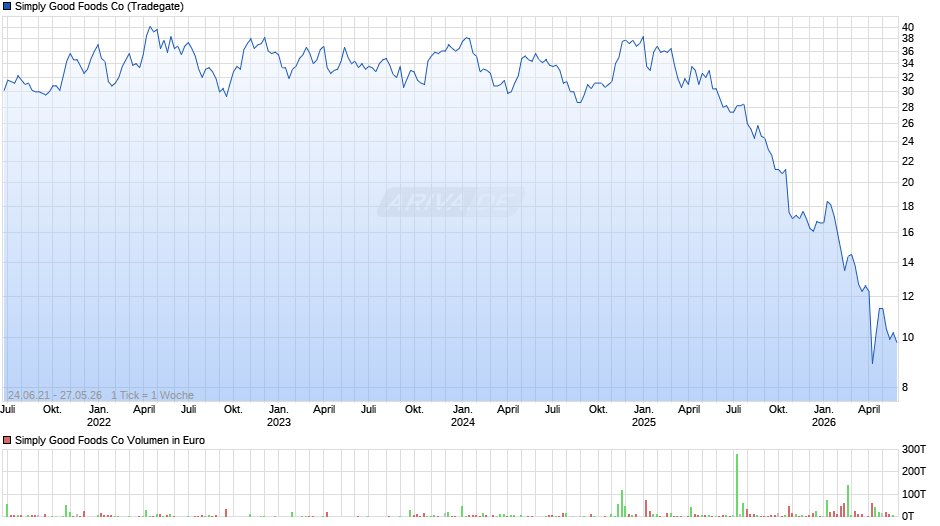The image size is (940, 526).
Task: Click the chart title 'Simply Good Foods Co (Tradegate)'
Action: pyautogui.click(x=100, y=7)
